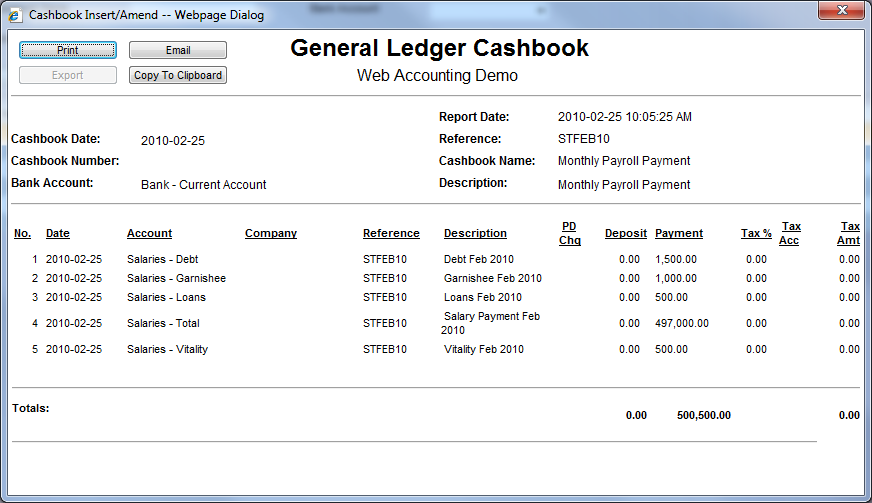Image resolution: width=872 pixels, height=503 pixels.
Task: Click the Tax % column header
Action: [756, 233]
